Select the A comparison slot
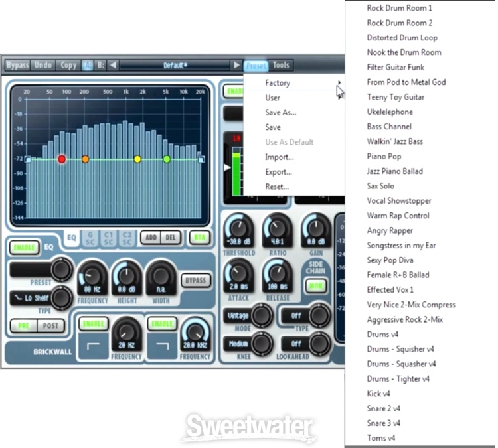The width and height of the screenshot is (498, 448). pyautogui.click(x=88, y=65)
